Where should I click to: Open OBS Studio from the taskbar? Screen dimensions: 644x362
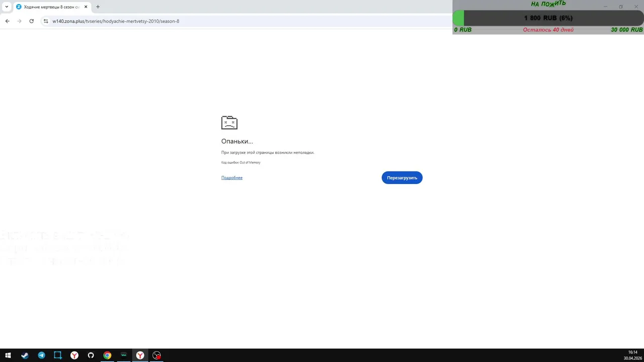pyautogui.click(x=157, y=355)
